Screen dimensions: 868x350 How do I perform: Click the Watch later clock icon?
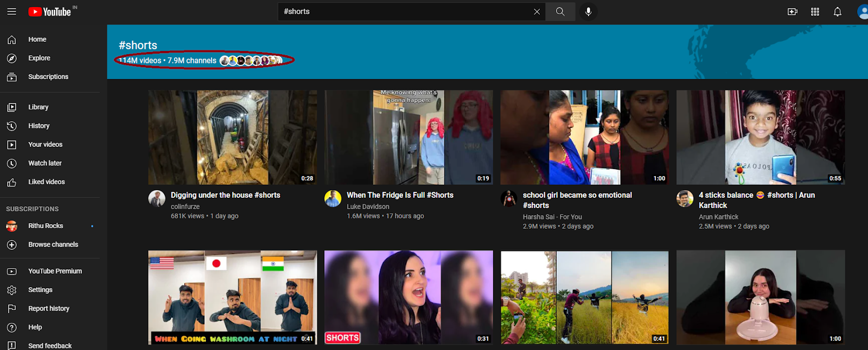11,163
